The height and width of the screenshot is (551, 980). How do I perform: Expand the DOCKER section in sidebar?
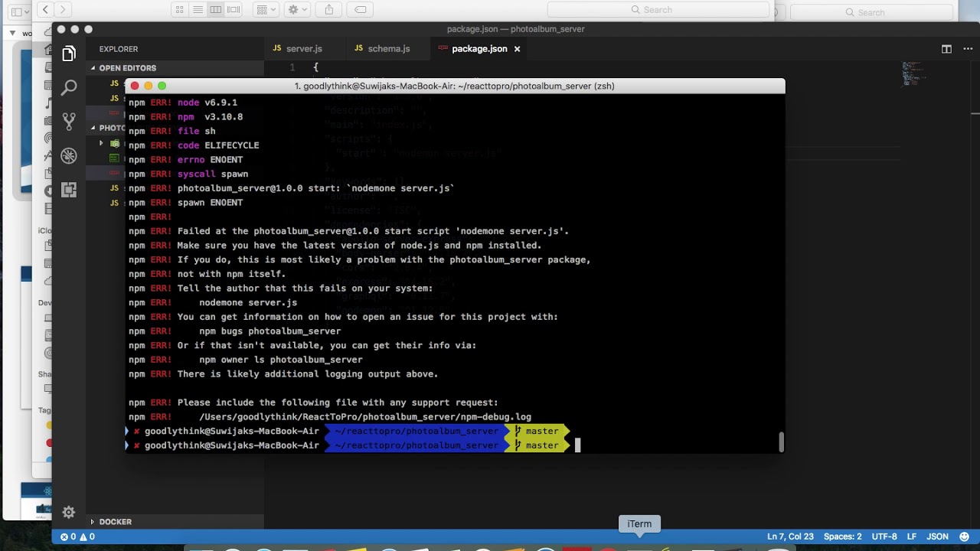coord(116,522)
